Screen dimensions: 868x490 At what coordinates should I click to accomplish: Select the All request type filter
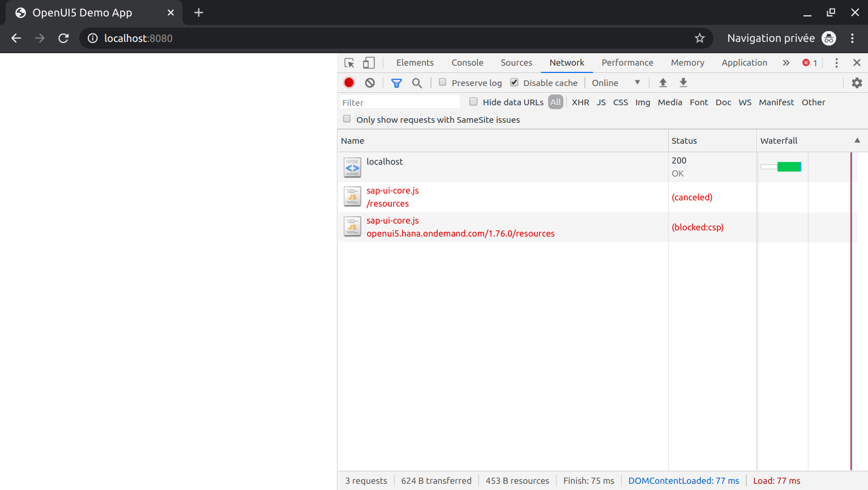(555, 102)
